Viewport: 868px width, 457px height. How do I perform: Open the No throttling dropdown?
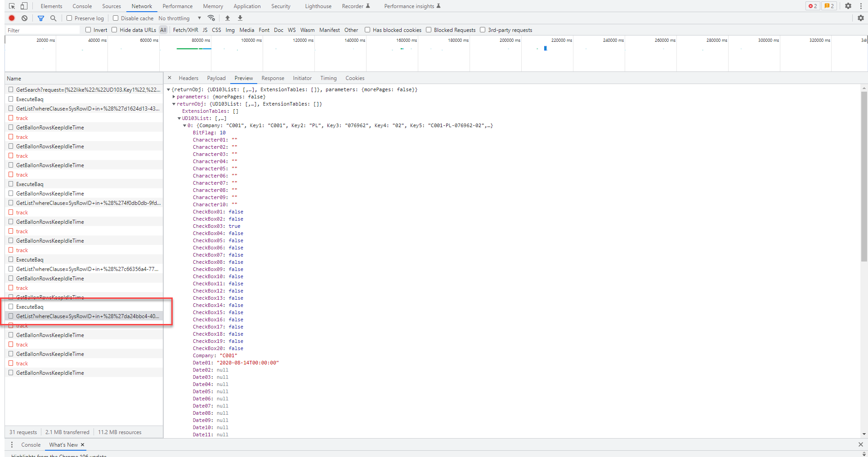pyautogui.click(x=179, y=18)
